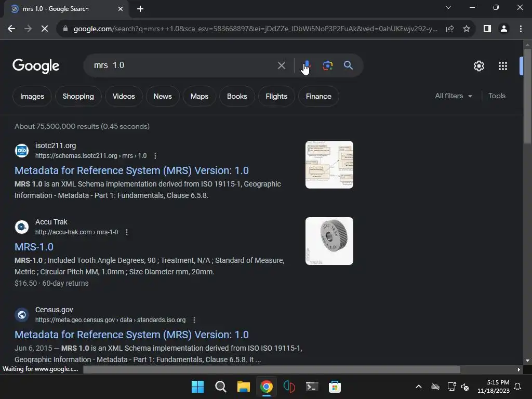Show hidden system tray icons

click(419, 387)
